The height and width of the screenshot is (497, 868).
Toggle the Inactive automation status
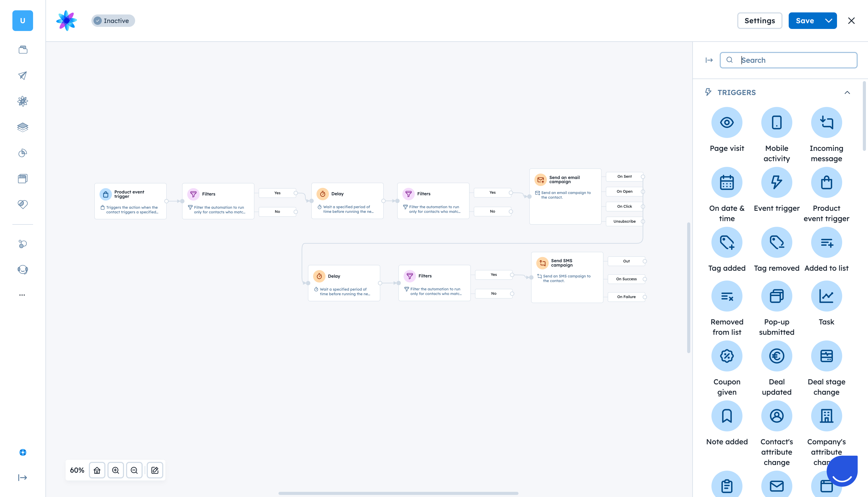113,21
